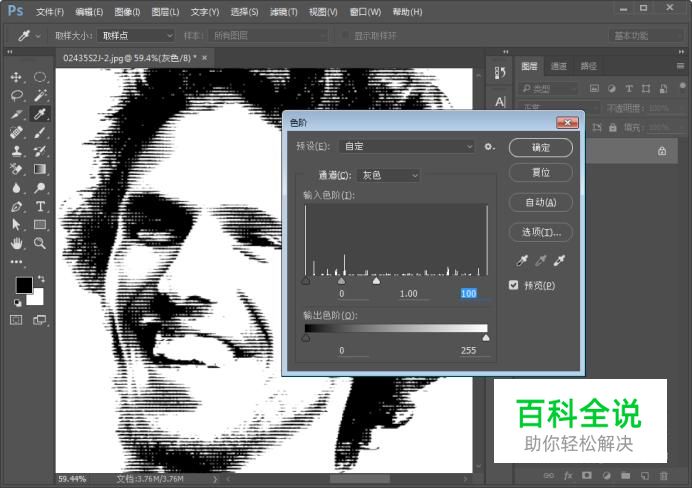Select the Blur tool
The height and width of the screenshot is (488, 692).
pos(16,188)
